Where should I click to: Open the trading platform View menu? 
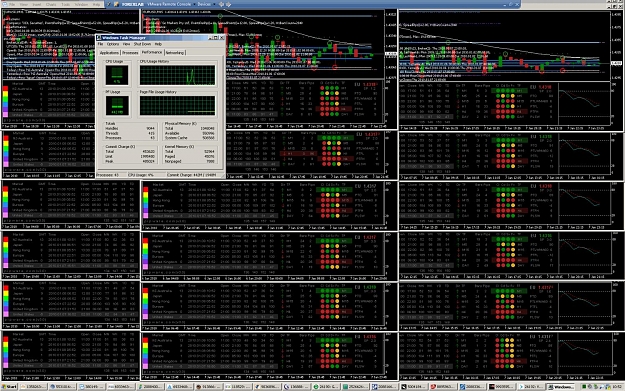coord(24,4)
